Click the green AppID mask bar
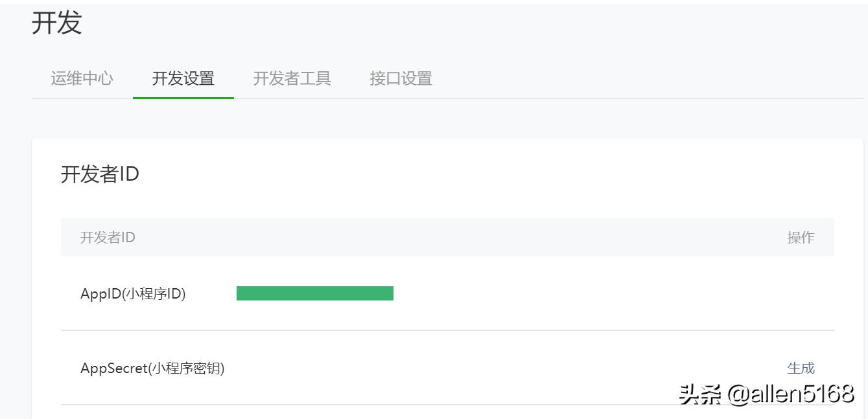 (x=315, y=293)
